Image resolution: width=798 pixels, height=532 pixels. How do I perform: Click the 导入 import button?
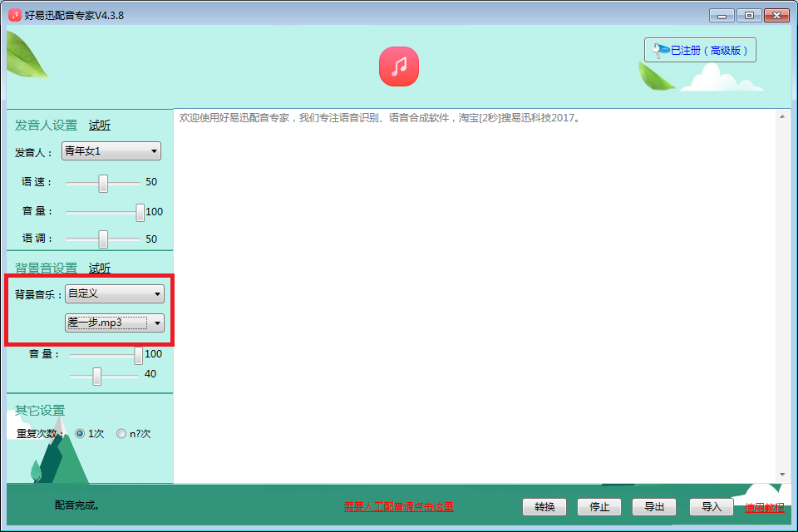(x=712, y=507)
